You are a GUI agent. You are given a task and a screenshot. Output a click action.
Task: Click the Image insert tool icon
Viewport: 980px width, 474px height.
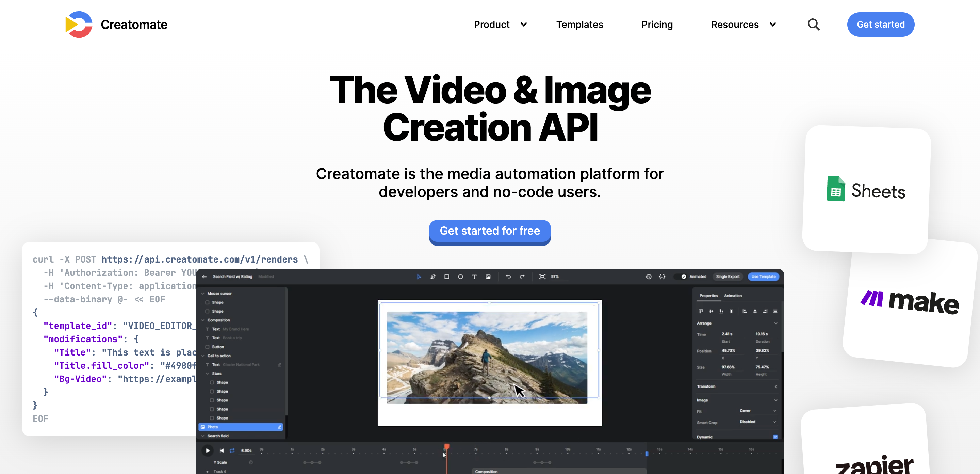(x=488, y=277)
